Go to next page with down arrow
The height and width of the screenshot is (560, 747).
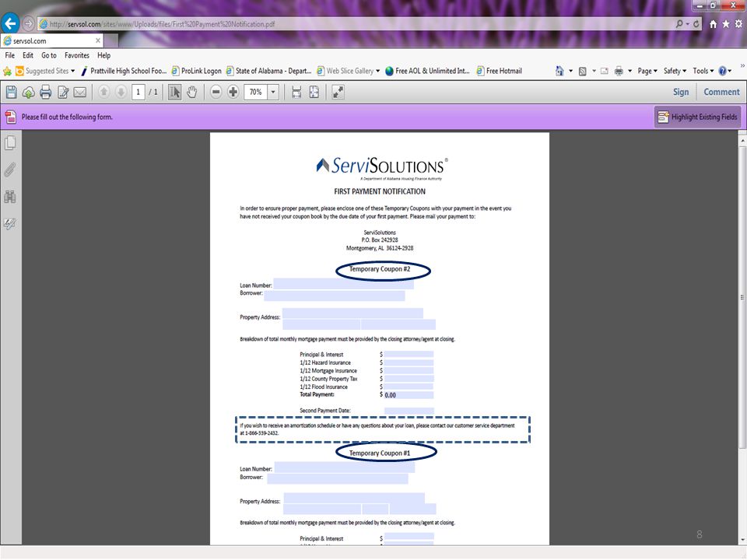(x=121, y=92)
